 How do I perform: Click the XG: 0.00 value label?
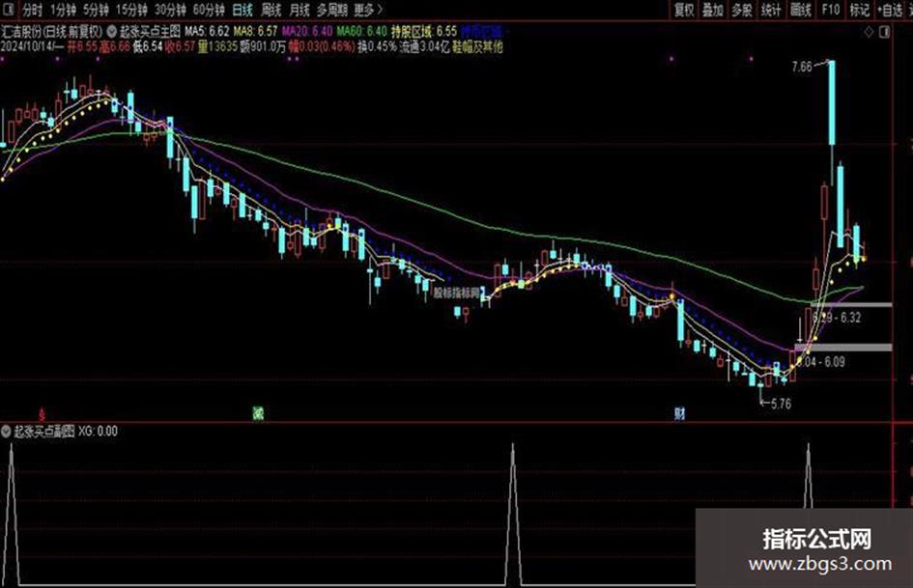tap(98, 432)
